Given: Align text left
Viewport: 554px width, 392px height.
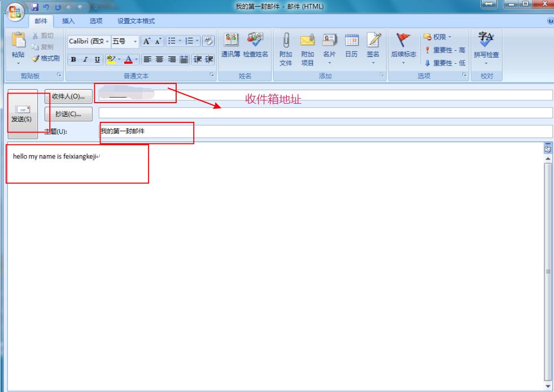Looking at the screenshot, I should [x=147, y=59].
